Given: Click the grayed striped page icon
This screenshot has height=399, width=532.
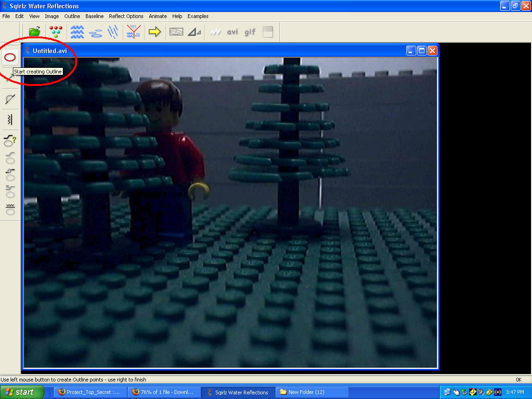Looking at the screenshot, I should pos(268,32).
